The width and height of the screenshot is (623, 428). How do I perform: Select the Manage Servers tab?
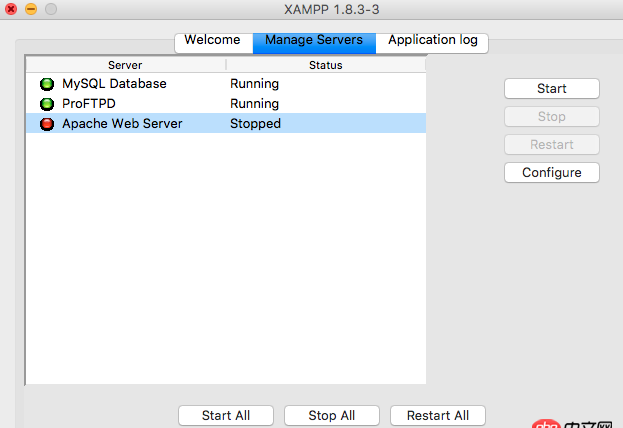tap(314, 41)
